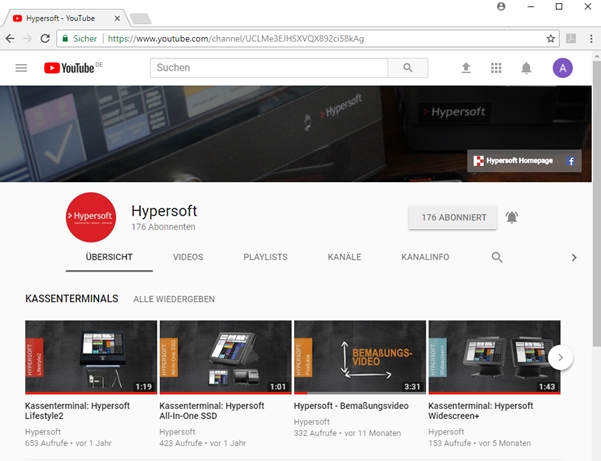Click the Hypersoft channel name heading

164,211
